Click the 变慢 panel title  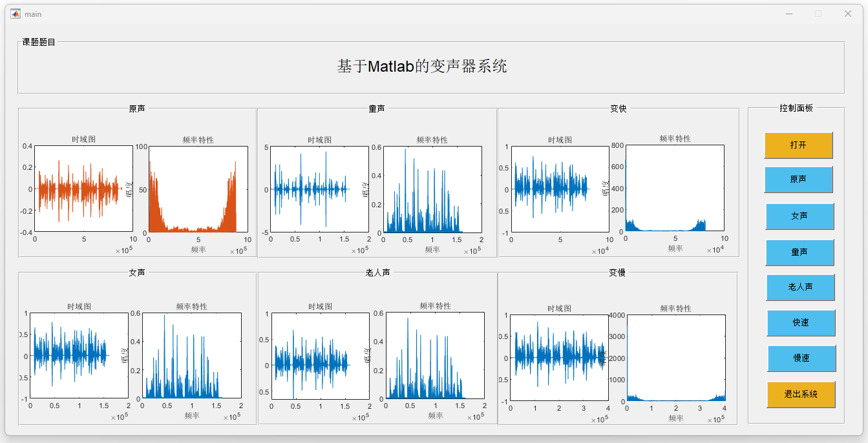617,273
